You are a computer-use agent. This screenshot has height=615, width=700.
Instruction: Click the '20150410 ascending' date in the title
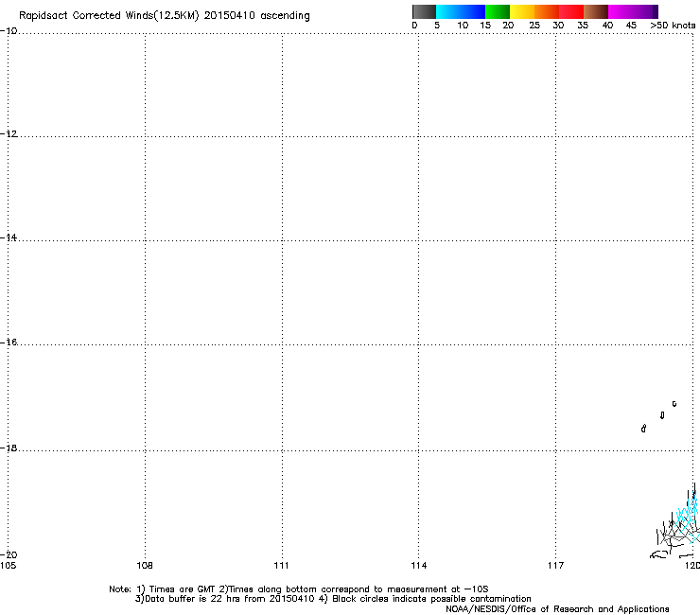click(256, 16)
